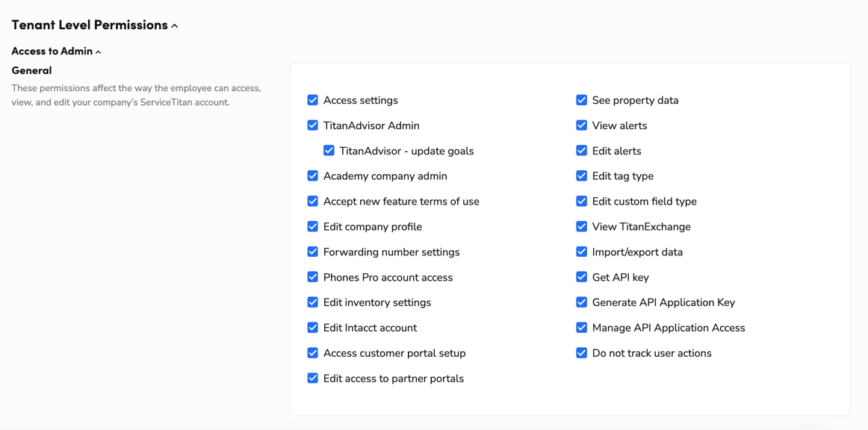
Task: Uncheck Accept new feature terms of use
Action: coord(313,201)
